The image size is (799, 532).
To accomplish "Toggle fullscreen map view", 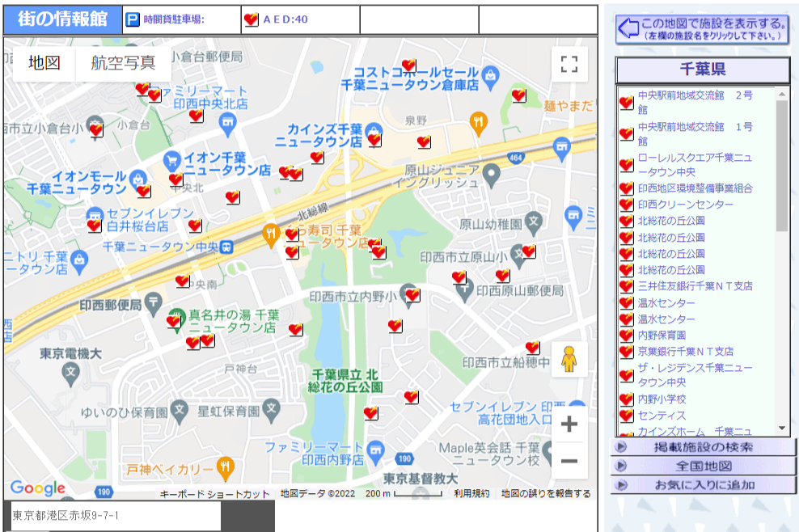I will click(569, 64).
